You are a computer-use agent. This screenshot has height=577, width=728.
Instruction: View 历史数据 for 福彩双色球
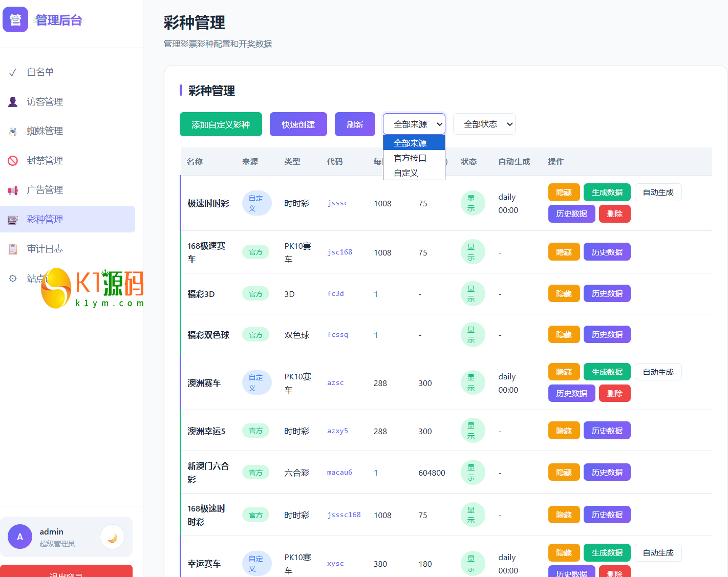(x=607, y=334)
